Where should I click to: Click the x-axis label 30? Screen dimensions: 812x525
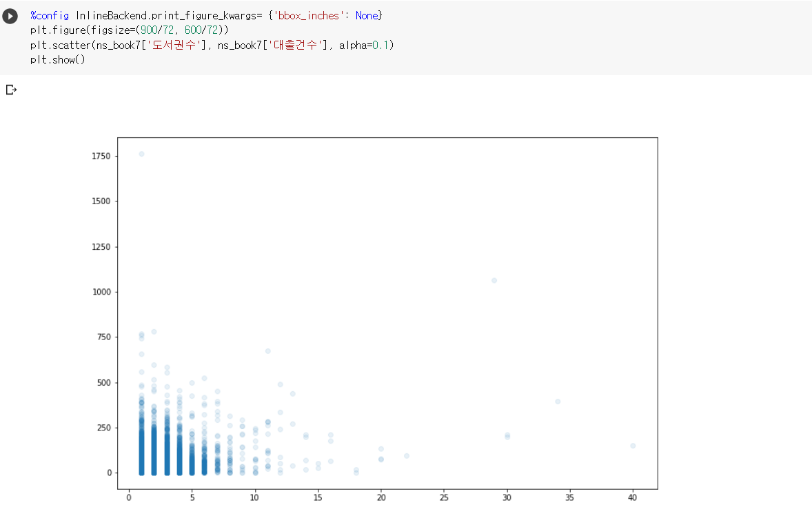507,497
